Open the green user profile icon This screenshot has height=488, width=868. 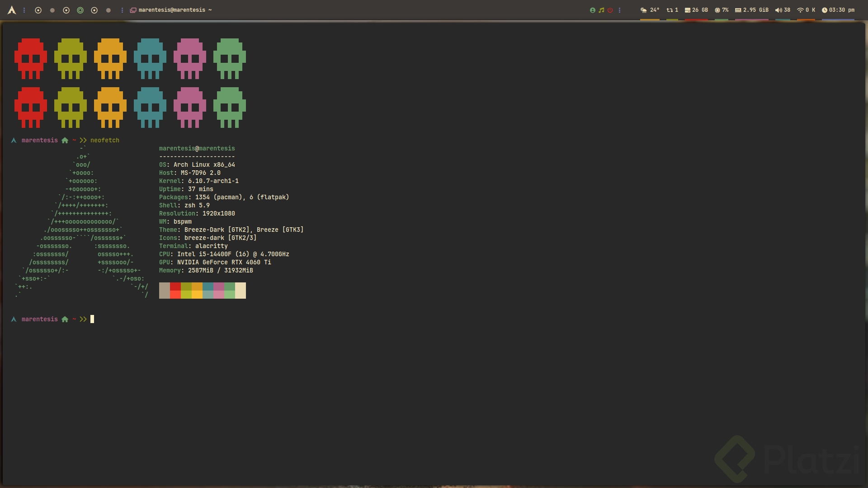592,10
